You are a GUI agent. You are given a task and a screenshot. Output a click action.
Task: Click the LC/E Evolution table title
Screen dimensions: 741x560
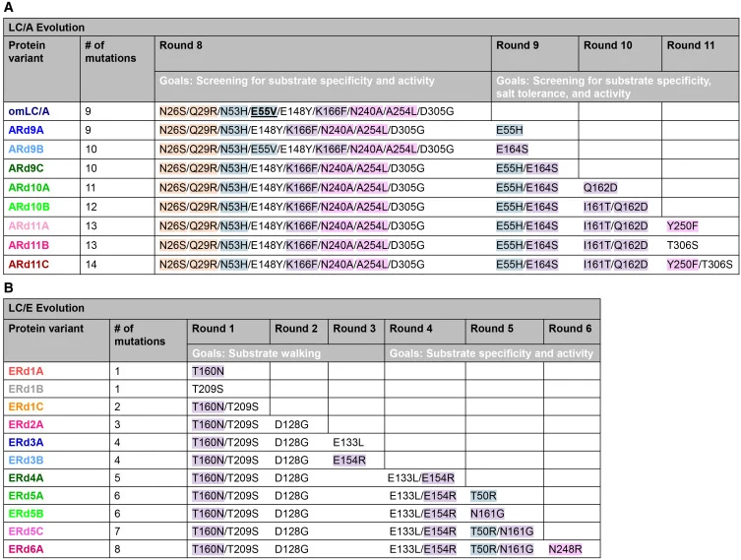(x=46, y=308)
